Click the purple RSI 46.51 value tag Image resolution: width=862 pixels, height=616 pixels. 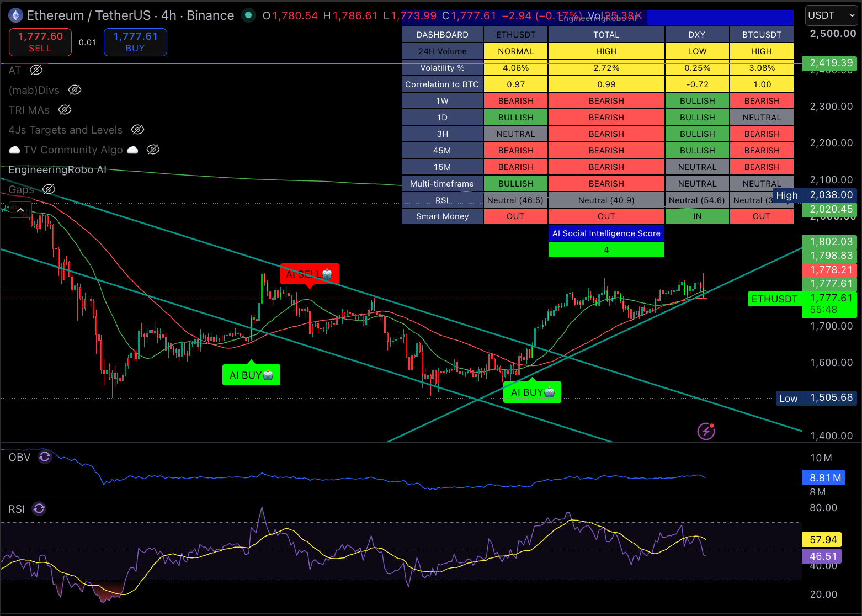[x=822, y=556]
